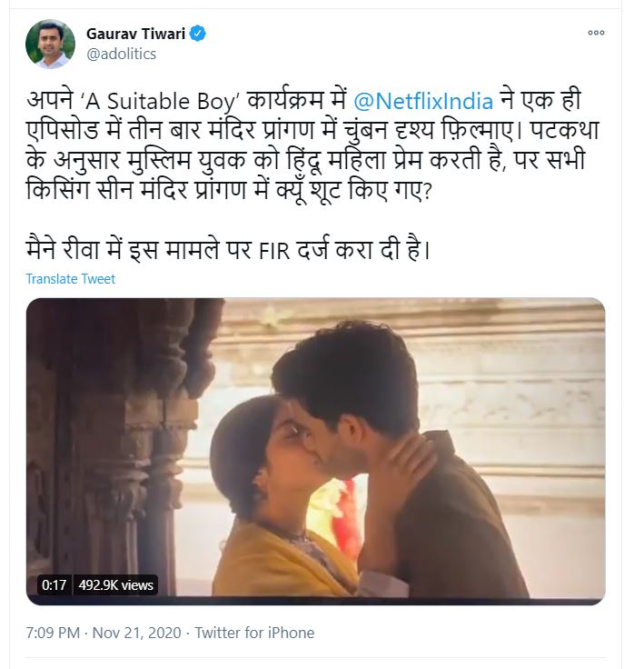Click the 0:17 video duration label
The image size is (644, 669).
[x=54, y=585]
